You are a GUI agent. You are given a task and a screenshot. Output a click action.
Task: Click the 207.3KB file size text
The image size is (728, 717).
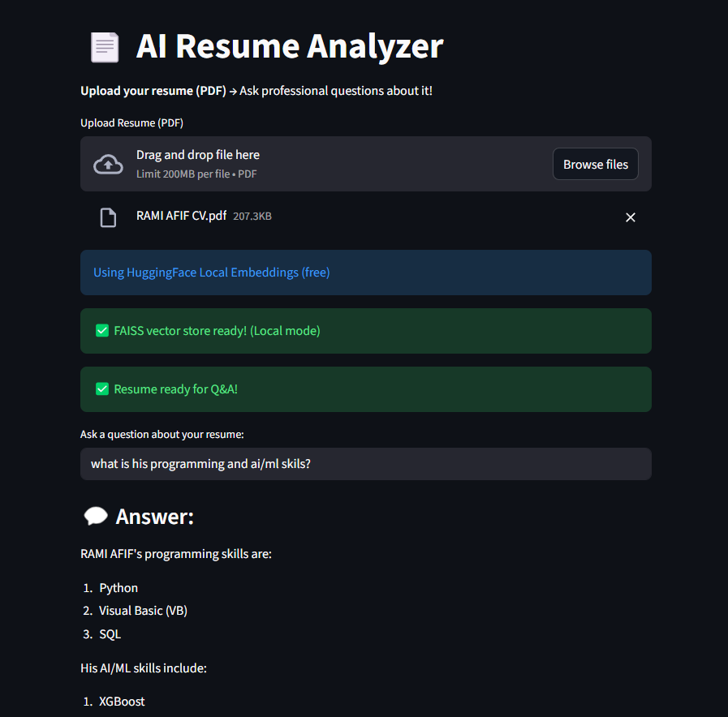click(252, 217)
